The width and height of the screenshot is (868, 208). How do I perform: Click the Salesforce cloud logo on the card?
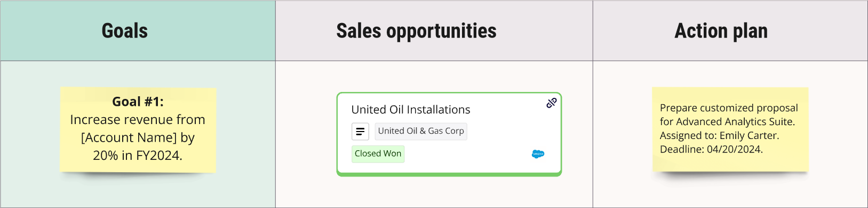pyautogui.click(x=538, y=154)
